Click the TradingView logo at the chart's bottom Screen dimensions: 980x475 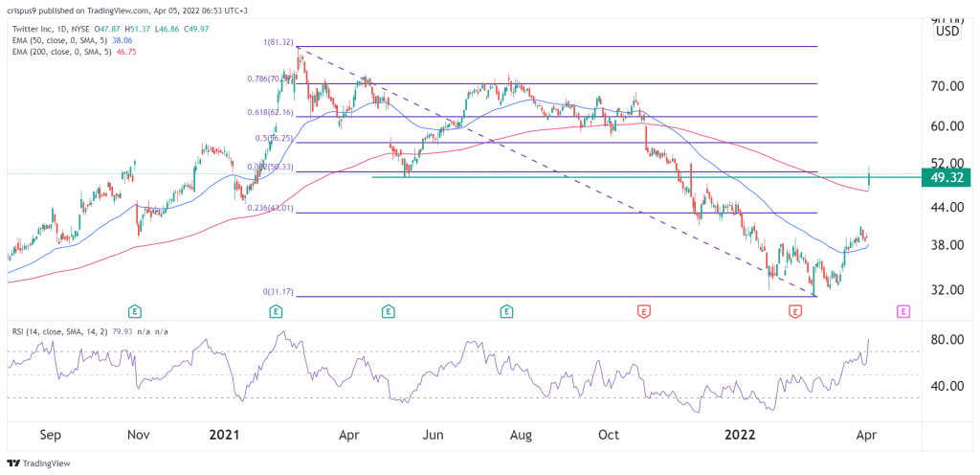pos(38,464)
